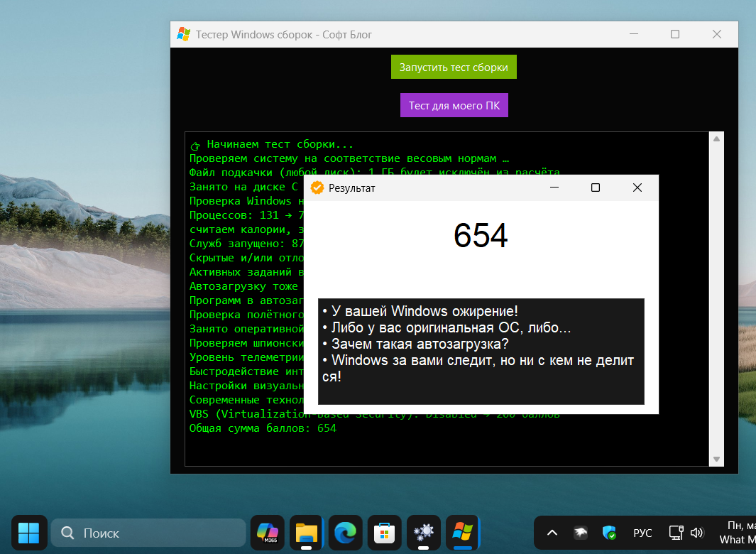Click the log line starting 'Занято на диске C'
Viewport: 756px width, 554px height.
click(244, 187)
